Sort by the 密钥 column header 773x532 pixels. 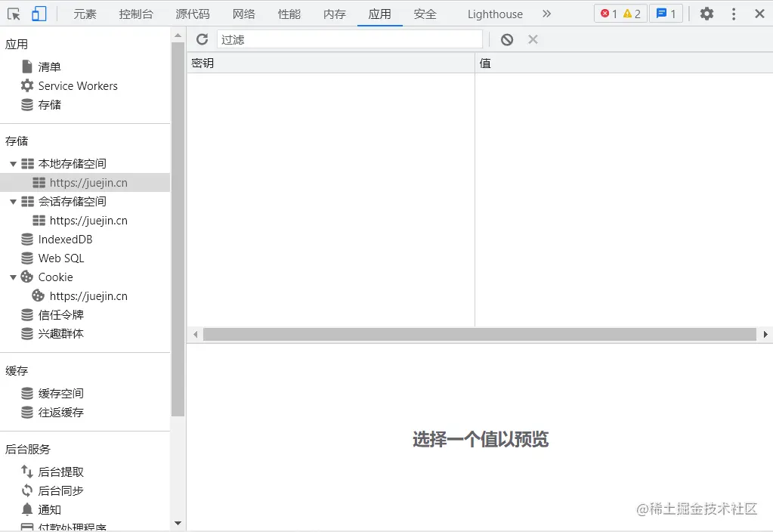331,63
